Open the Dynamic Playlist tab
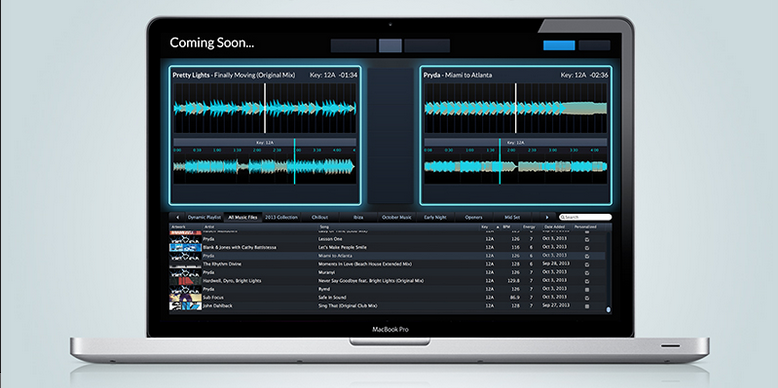 (204, 217)
